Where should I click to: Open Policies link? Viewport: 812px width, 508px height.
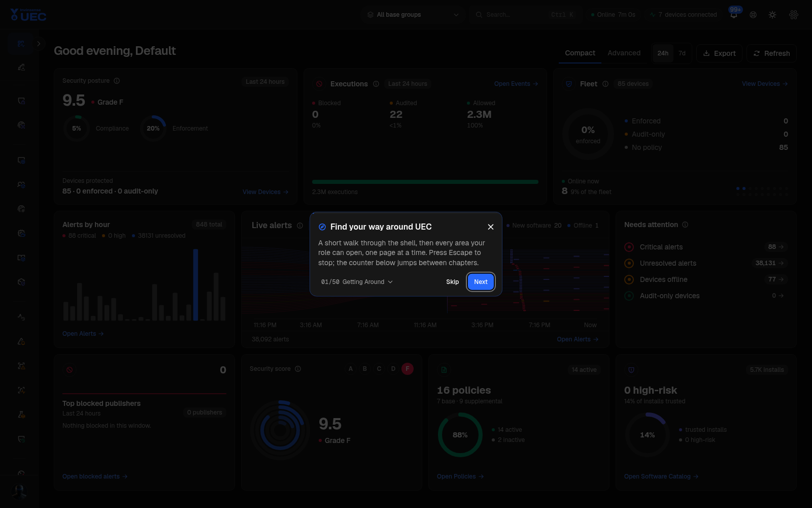(x=460, y=477)
